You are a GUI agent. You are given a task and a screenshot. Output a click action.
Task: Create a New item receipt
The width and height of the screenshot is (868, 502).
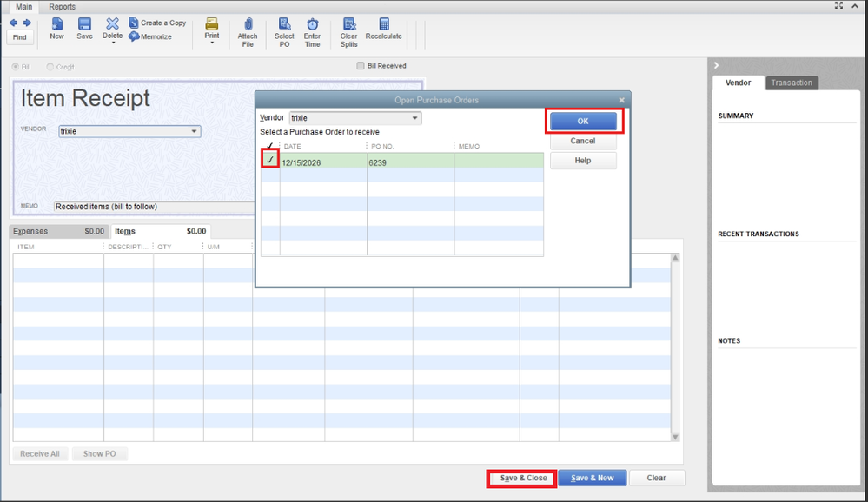pyautogui.click(x=57, y=29)
